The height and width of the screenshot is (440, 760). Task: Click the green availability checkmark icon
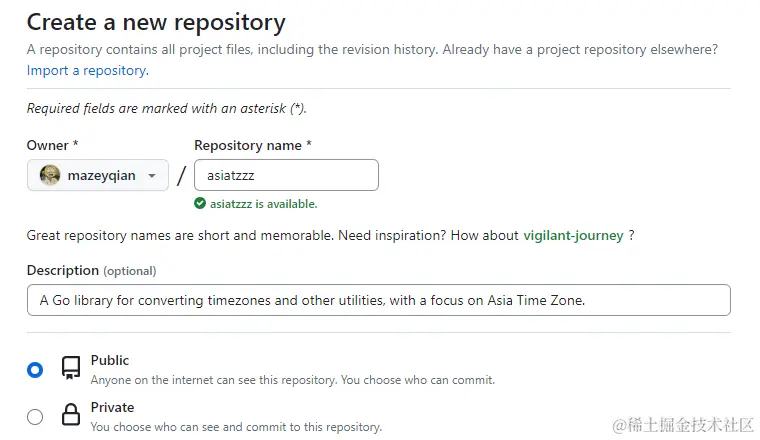[201, 204]
